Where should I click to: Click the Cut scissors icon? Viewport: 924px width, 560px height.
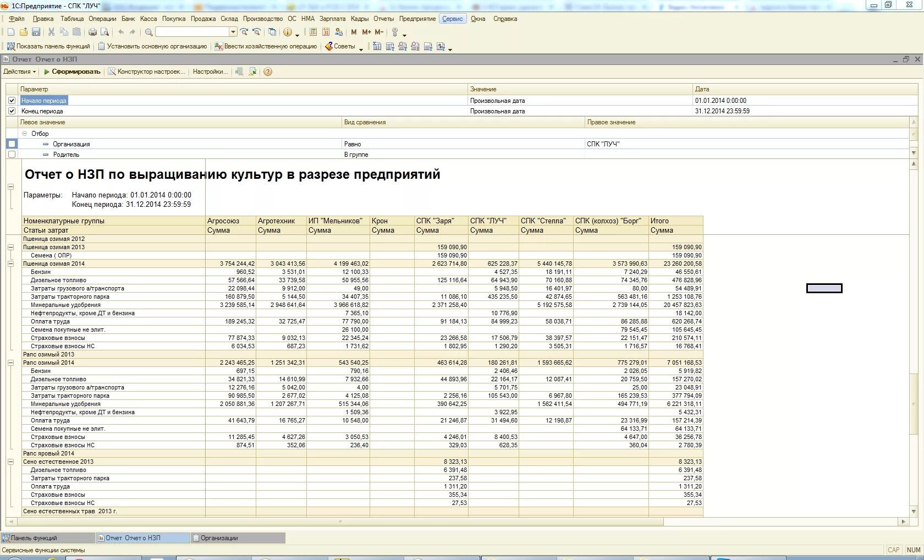(x=51, y=32)
